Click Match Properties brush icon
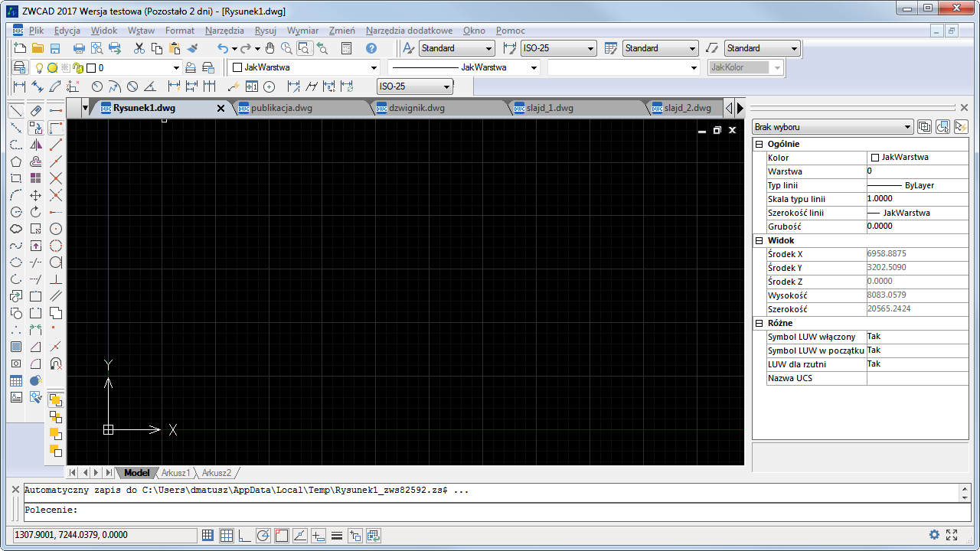Screen dimensions: 980x551 click(x=193, y=48)
